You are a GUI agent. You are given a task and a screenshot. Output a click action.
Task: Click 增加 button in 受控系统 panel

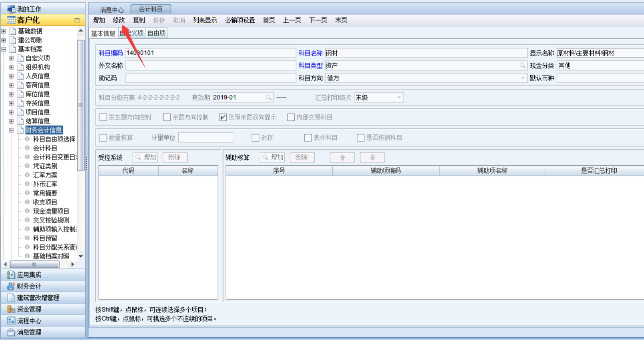coord(145,158)
